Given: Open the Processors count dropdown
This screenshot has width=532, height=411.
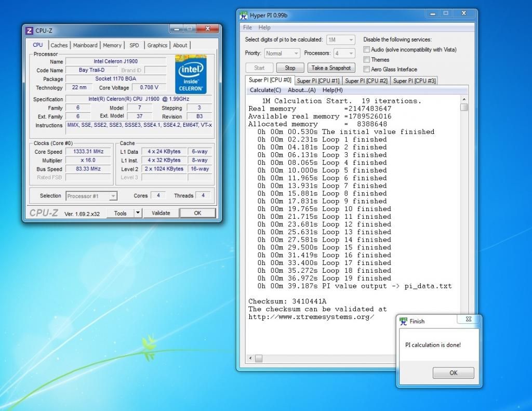Looking at the screenshot, I should pyautogui.click(x=344, y=54).
